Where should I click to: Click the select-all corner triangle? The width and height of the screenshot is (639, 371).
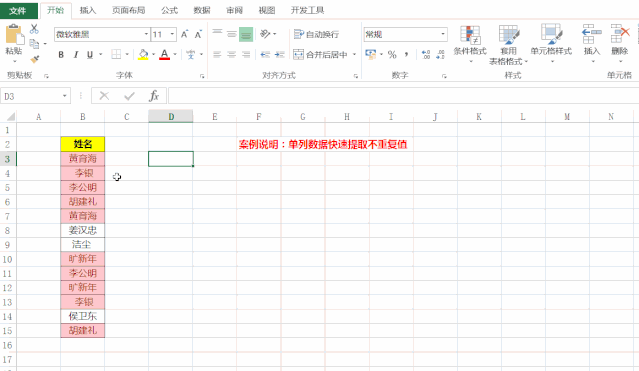tap(10, 117)
